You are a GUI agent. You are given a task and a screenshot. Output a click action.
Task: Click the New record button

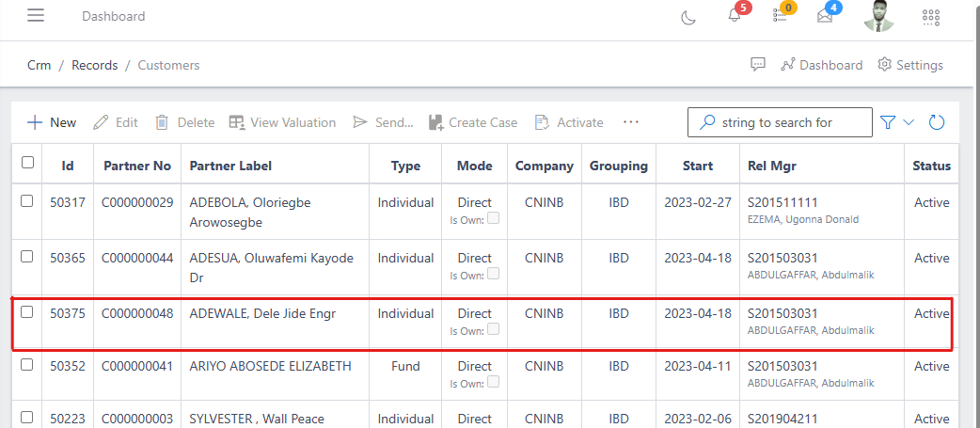[x=52, y=122]
